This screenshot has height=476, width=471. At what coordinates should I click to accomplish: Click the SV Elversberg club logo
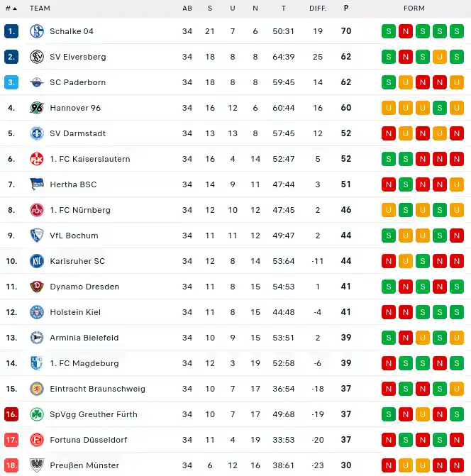(x=37, y=57)
